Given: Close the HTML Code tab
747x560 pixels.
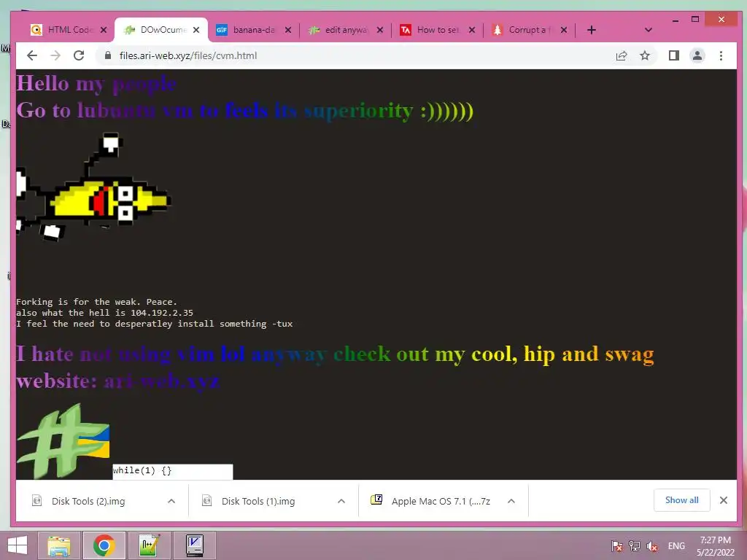Looking at the screenshot, I should (104, 30).
